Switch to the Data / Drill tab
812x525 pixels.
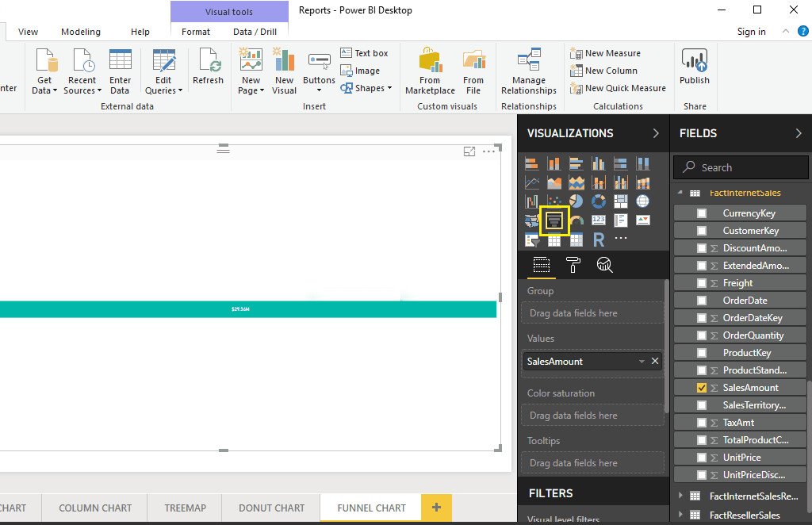(x=255, y=32)
